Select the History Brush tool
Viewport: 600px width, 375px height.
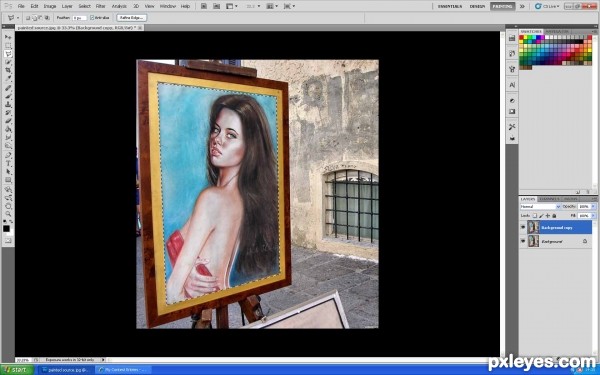coord(8,113)
